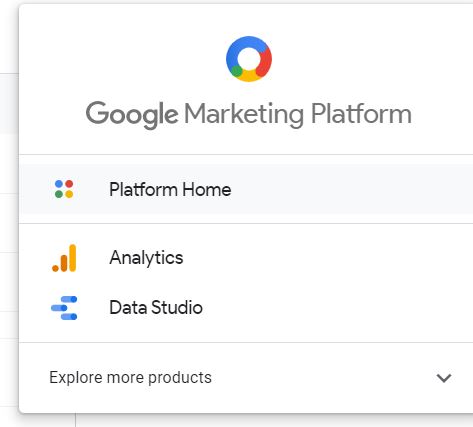Select the Platform Home label text
The height and width of the screenshot is (427, 473).
click(170, 189)
